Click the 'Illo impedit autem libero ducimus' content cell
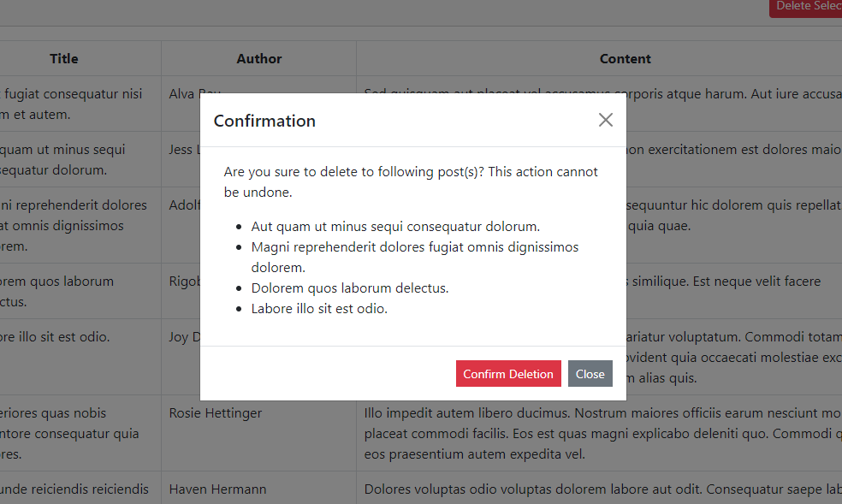The image size is (842, 504). [x=599, y=433]
